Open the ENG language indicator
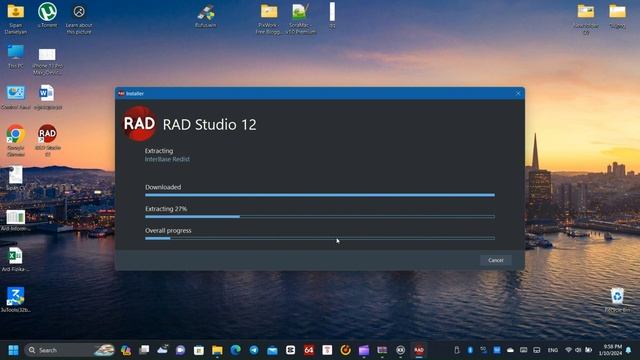The image size is (640, 360). coord(553,350)
